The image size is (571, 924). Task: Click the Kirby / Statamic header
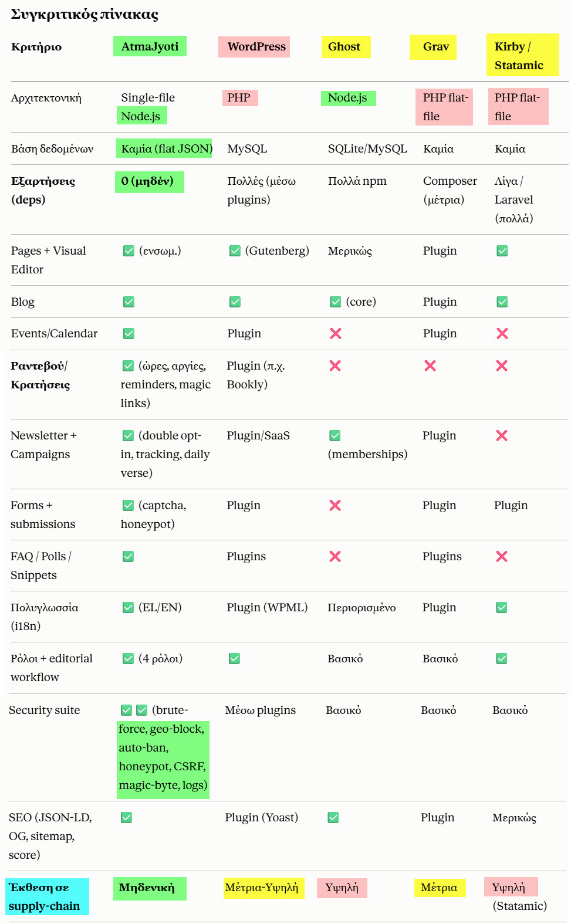522,56
